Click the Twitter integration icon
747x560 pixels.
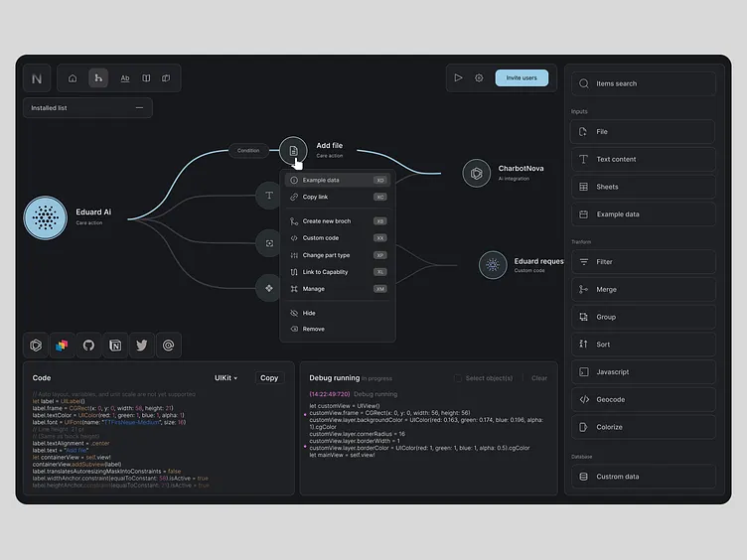coord(142,345)
